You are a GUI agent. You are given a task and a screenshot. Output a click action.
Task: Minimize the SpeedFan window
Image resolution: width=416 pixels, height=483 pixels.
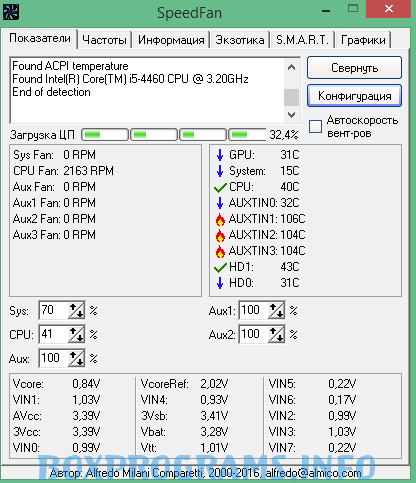(x=326, y=11)
